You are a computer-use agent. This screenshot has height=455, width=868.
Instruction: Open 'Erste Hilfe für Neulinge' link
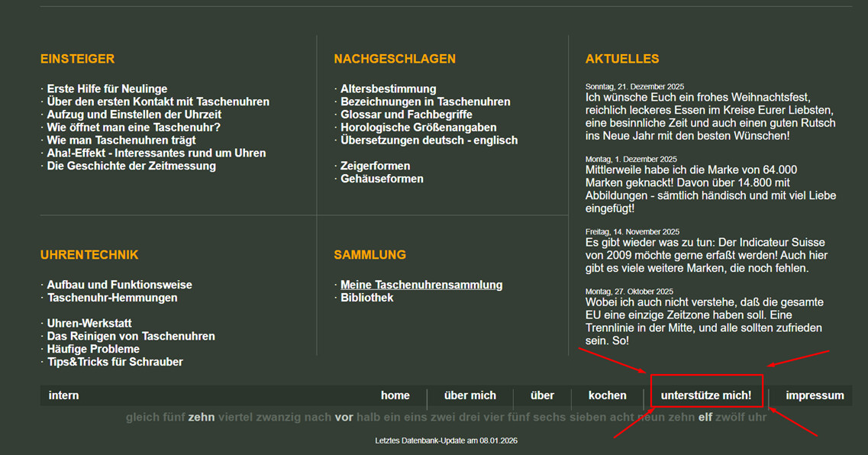(107, 89)
